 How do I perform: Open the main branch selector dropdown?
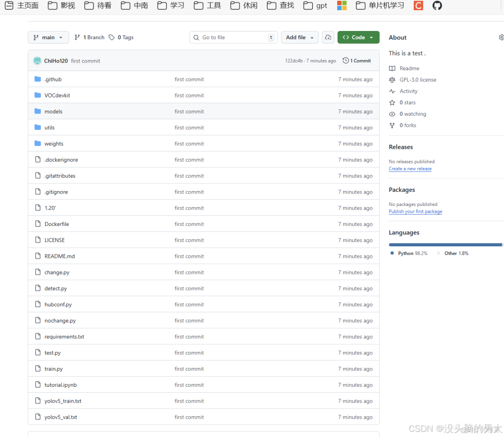click(x=48, y=37)
